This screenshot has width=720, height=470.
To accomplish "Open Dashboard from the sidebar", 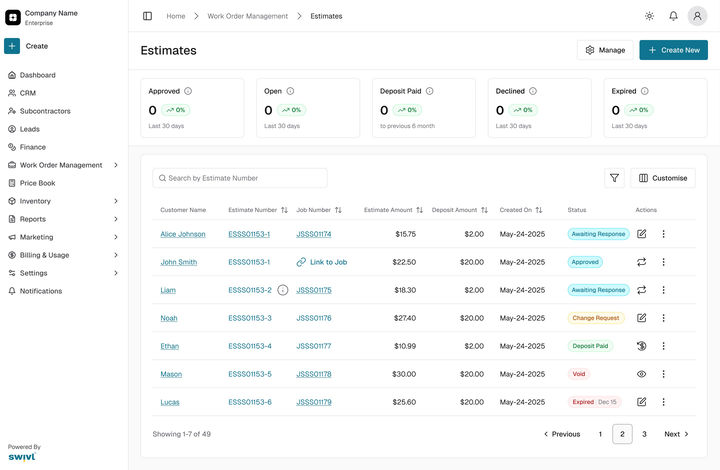I will [x=32, y=75].
